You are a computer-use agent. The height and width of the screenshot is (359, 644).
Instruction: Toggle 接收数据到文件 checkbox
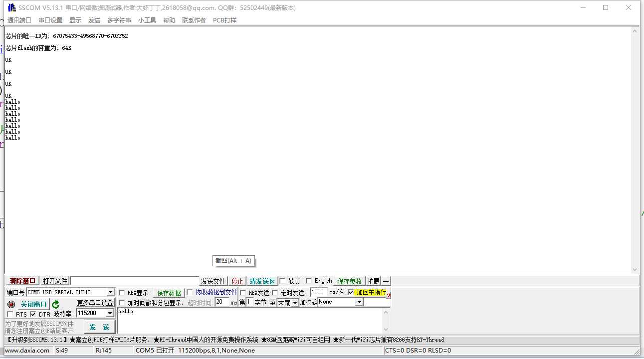190,293
